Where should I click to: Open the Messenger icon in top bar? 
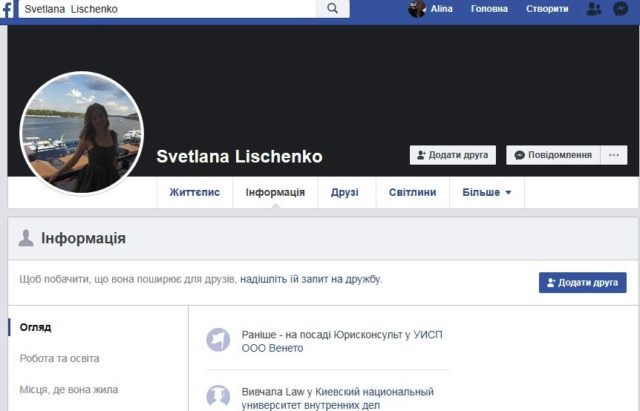tap(621, 9)
